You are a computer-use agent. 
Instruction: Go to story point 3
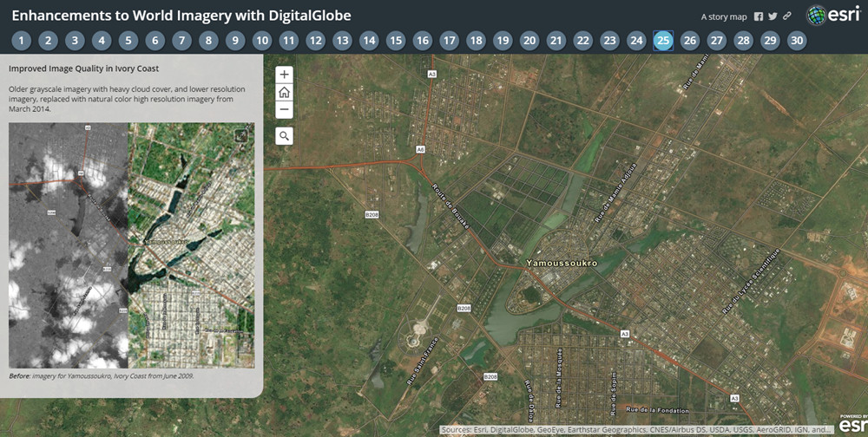click(75, 41)
